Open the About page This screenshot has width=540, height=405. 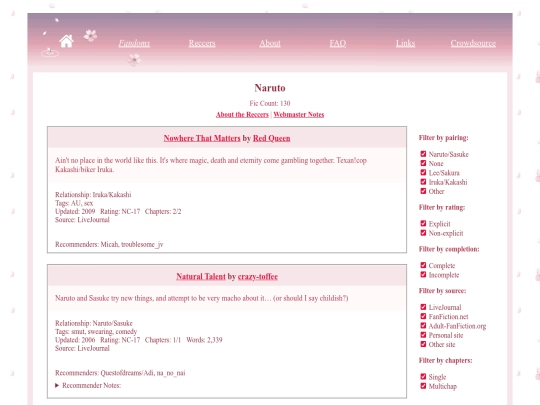pyautogui.click(x=270, y=43)
